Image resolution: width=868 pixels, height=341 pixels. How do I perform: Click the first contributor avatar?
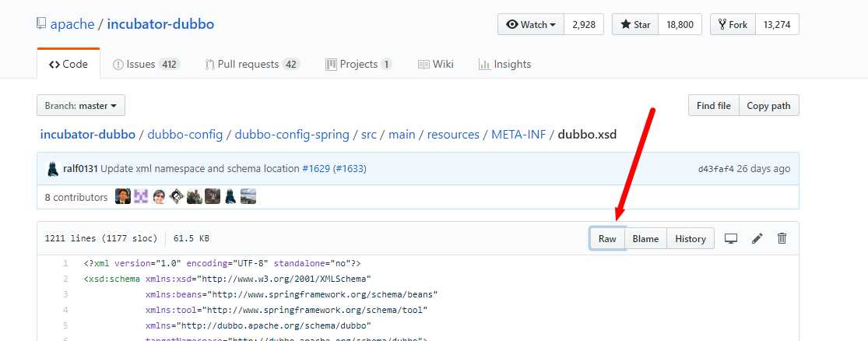tap(123, 196)
